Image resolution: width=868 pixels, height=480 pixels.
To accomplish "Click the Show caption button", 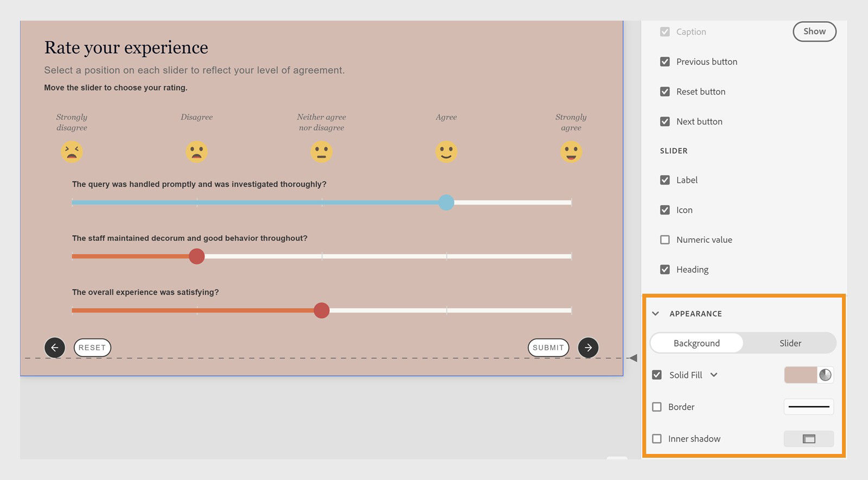I will coord(814,31).
